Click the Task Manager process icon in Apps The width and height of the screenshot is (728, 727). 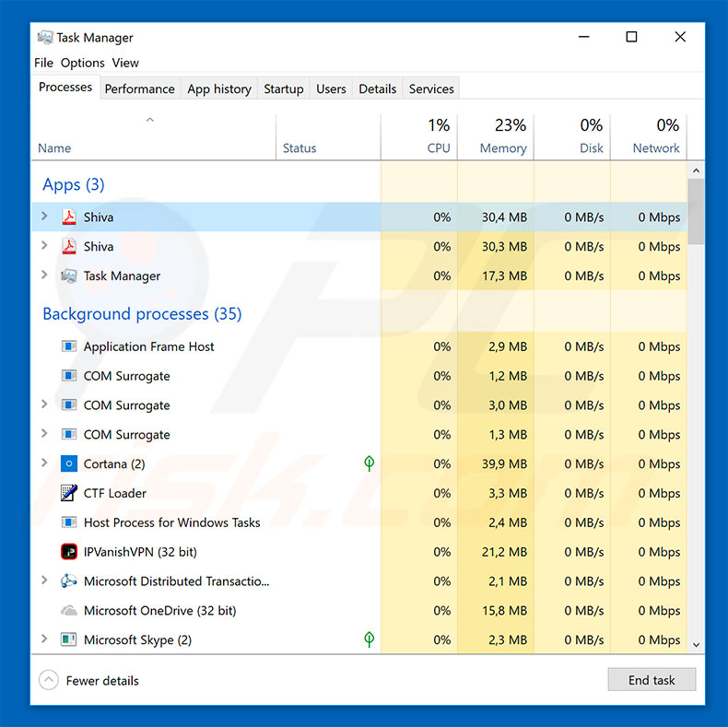tap(69, 276)
